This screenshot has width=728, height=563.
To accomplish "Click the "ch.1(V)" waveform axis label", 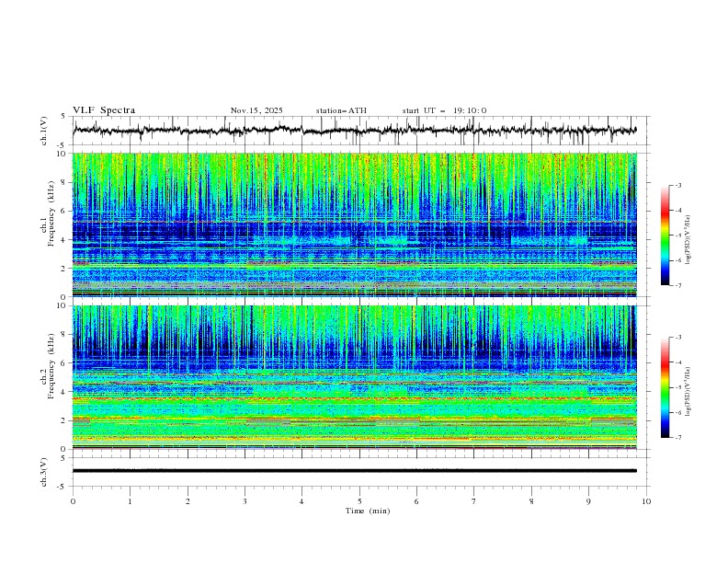I will [44, 131].
